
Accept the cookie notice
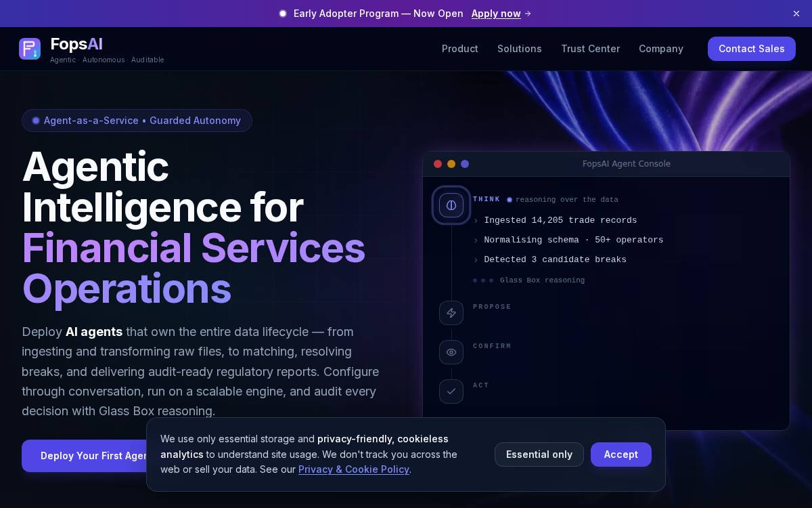[x=621, y=454]
